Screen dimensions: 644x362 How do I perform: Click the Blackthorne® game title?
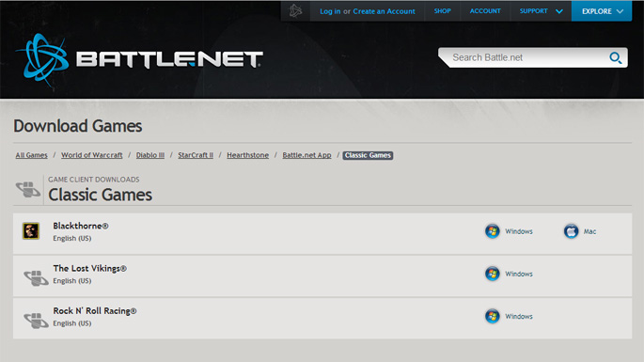(81, 226)
